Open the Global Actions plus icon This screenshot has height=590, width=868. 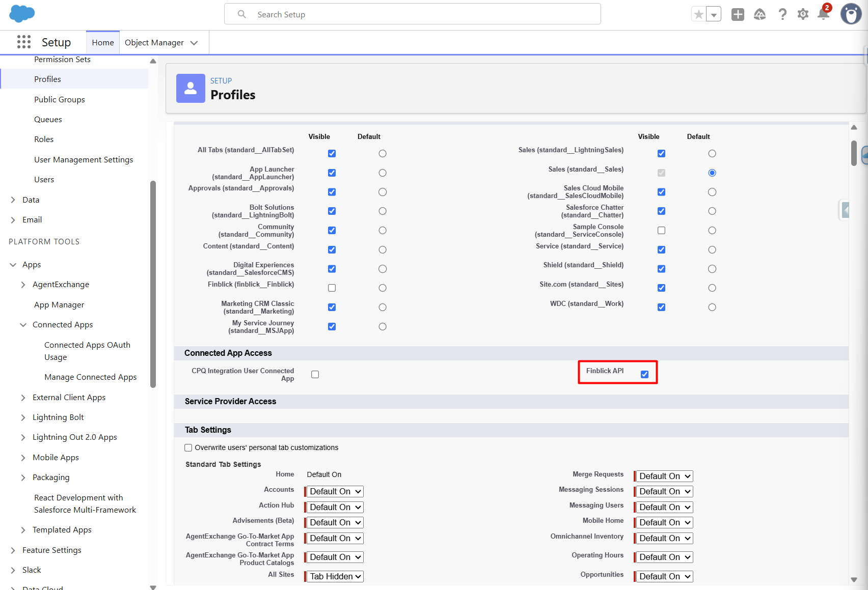(x=738, y=15)
